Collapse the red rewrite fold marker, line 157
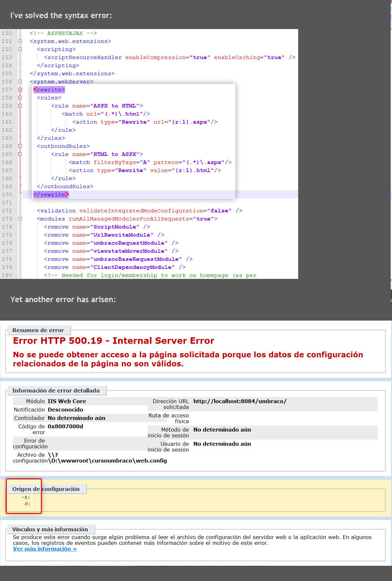392x581 pixels. click(20, 90)
